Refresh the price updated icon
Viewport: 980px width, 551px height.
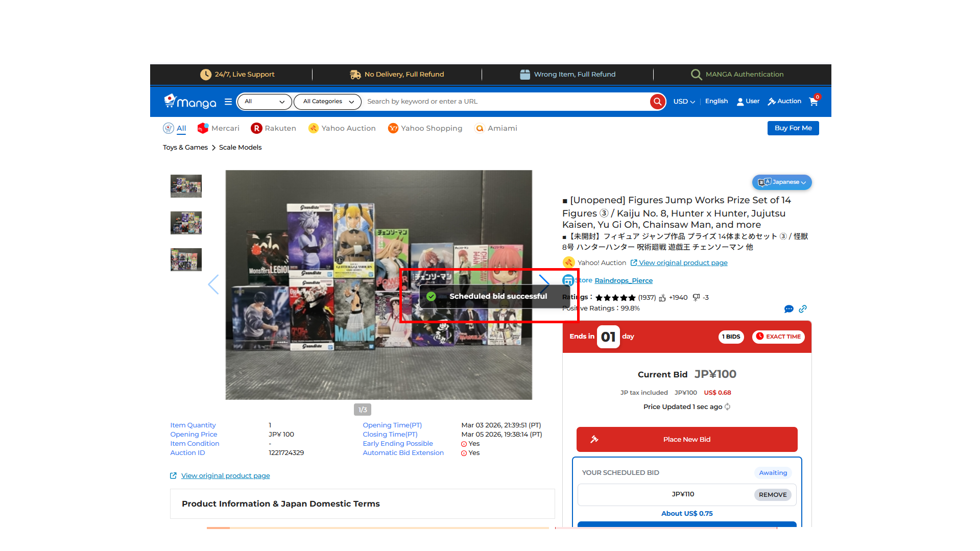[x=728, y=407]
